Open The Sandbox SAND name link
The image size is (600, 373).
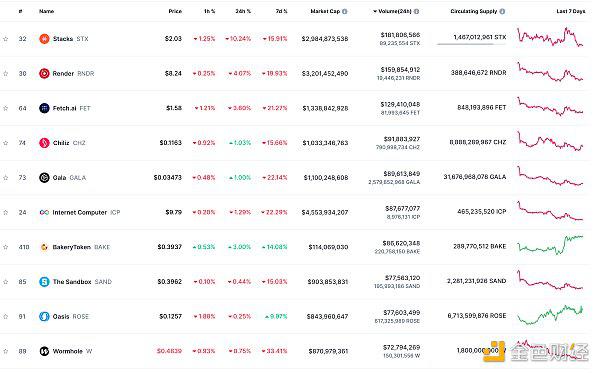82,282
